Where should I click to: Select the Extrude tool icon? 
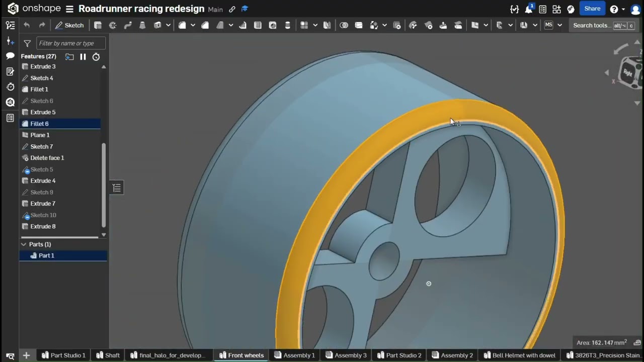tap(98, 25)
